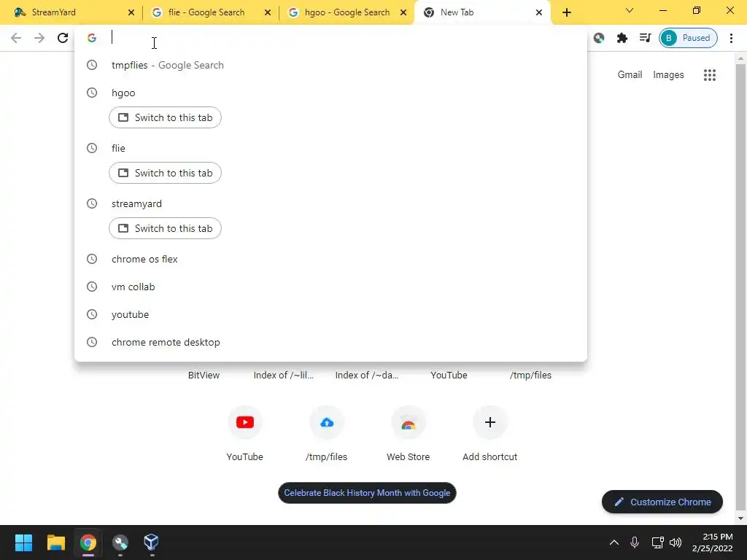
Task: Close the flie - Google Search tab
Action: coord(268,12)
